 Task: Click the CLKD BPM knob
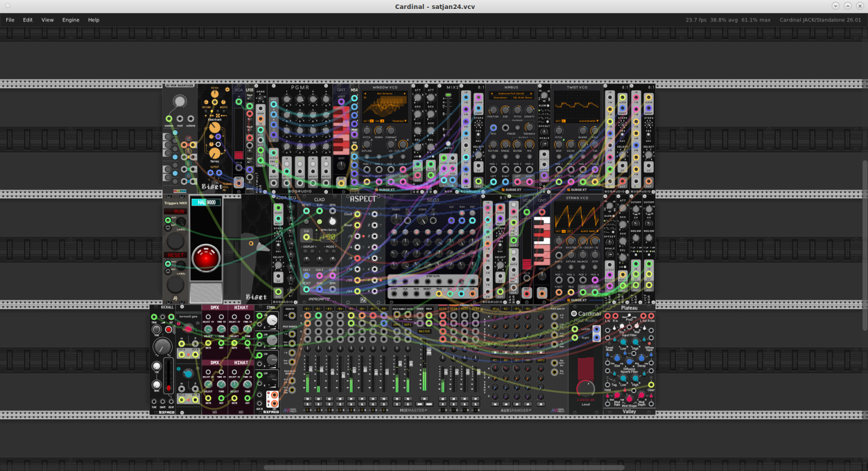coord(332,221)
